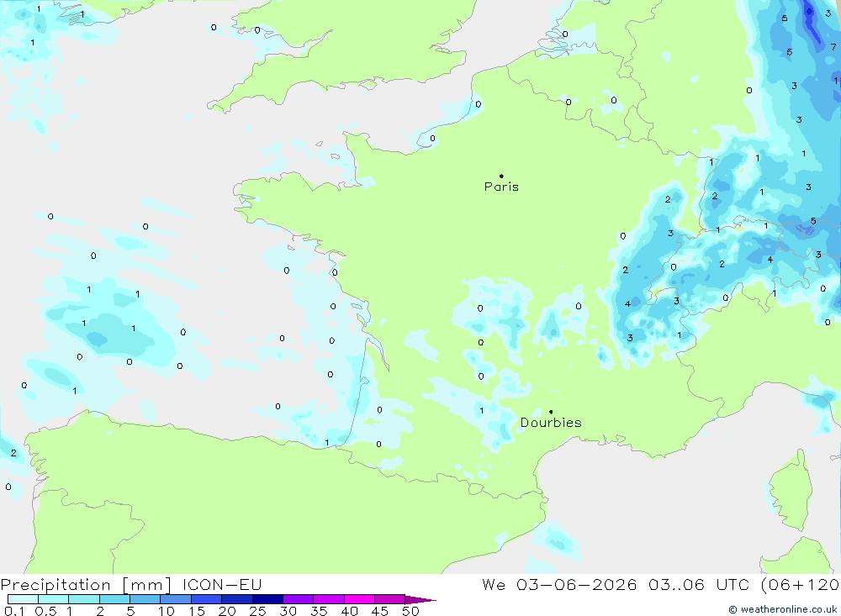Click the 'Precipitation [mm]' title text
Viewport: 841px width, 616px height.
86,585
